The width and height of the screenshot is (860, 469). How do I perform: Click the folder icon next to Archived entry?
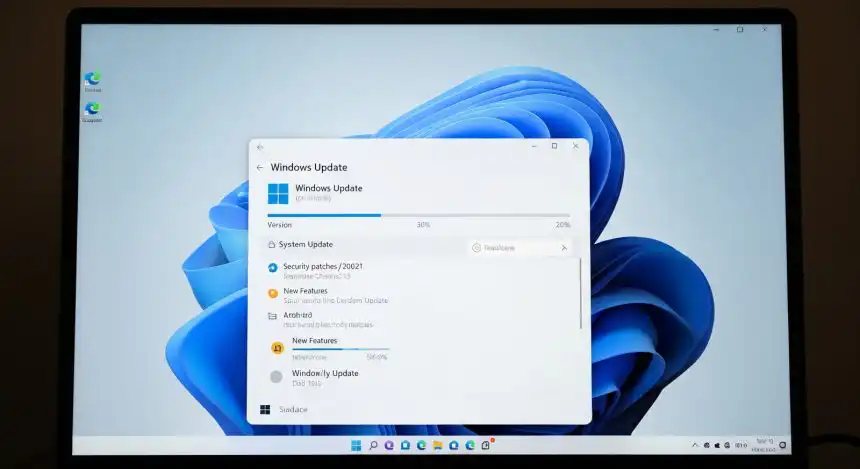point(272,316)
